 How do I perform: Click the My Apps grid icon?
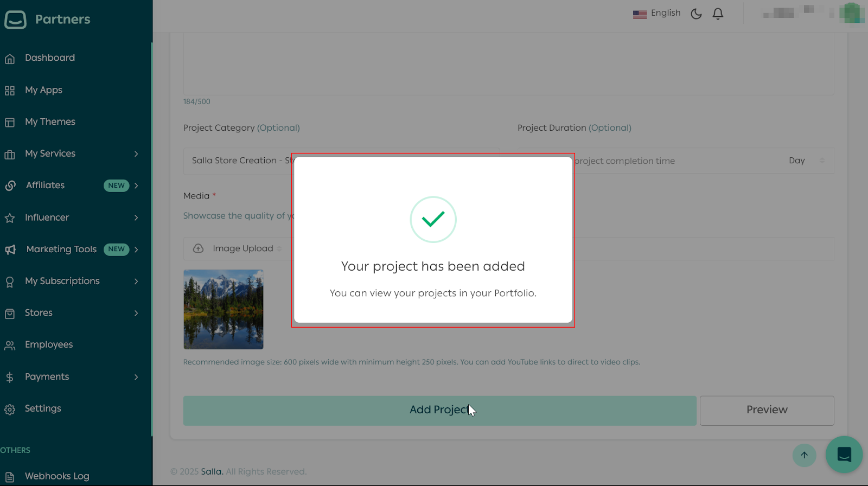point(10,91)
